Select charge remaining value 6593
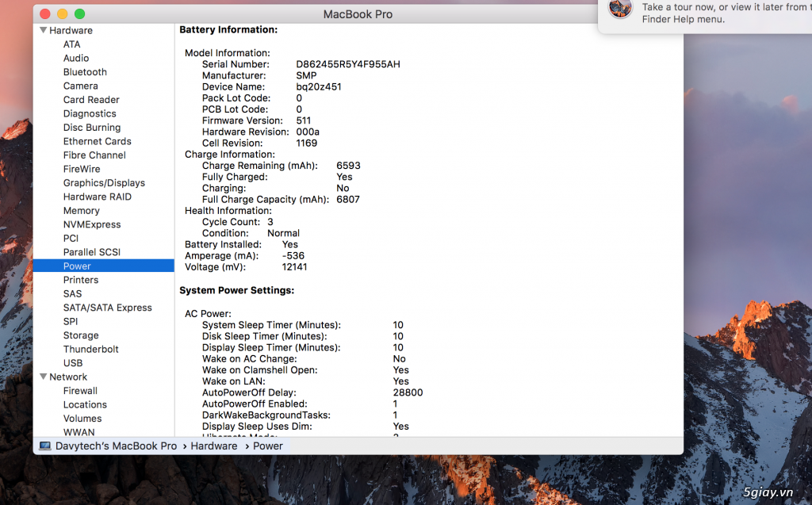 pos(348,166)
